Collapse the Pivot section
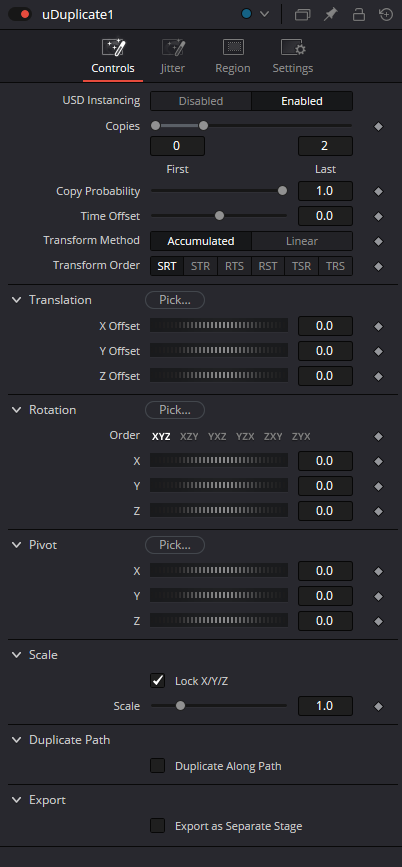Screen dimensions: 402x867 click(17, 545)
